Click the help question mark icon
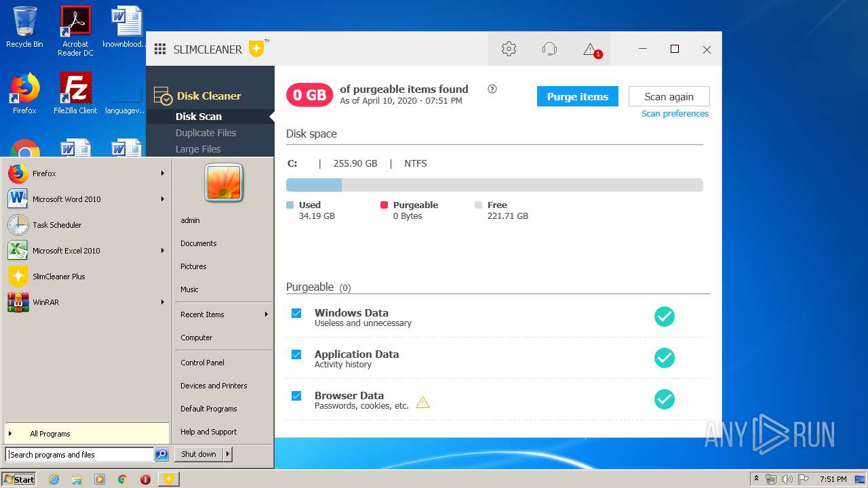 coord(492,89)
